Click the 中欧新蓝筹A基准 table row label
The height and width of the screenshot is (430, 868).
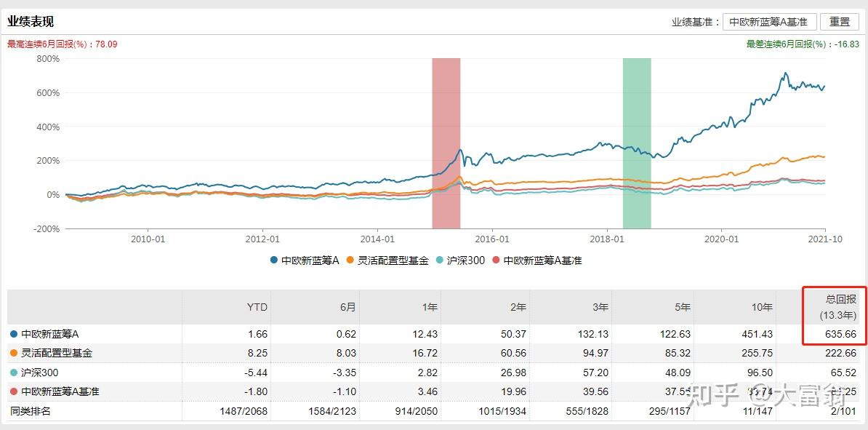pyautogui.click(x=60, y=391)
